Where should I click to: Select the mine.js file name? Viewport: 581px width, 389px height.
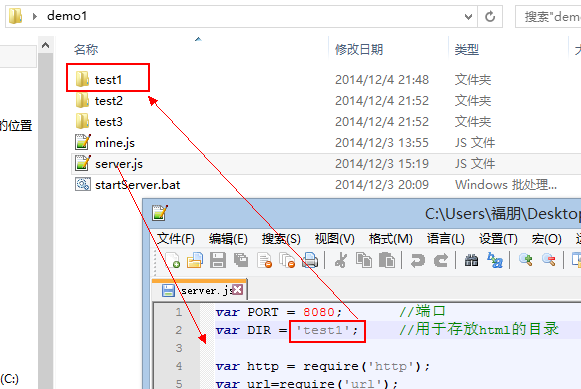coord(115,143)
